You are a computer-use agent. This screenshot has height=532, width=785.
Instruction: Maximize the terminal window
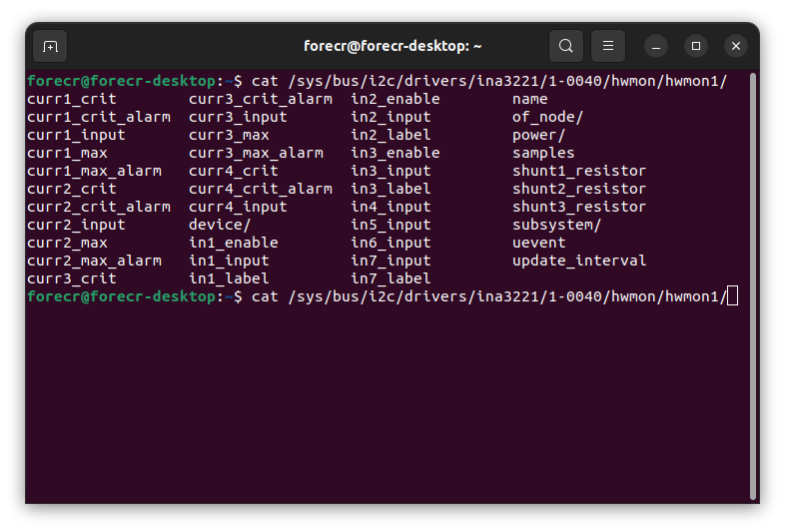click(x=696, y=46)
